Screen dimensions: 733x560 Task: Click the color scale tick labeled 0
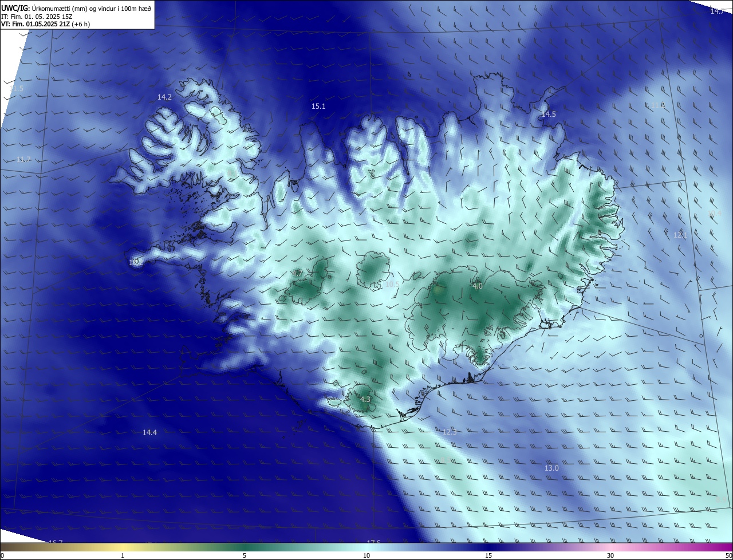coord(2,555)
